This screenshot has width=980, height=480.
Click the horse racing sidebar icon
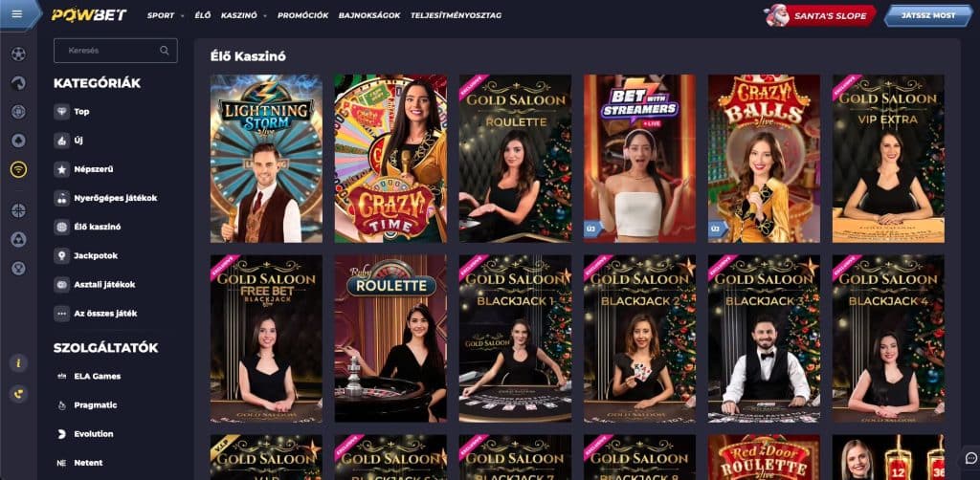point(18,83)
